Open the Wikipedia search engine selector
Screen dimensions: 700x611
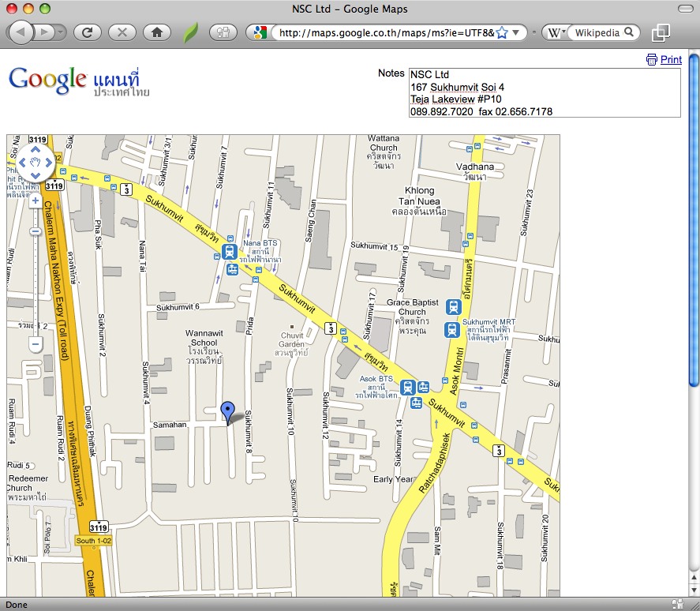point(556,32)
